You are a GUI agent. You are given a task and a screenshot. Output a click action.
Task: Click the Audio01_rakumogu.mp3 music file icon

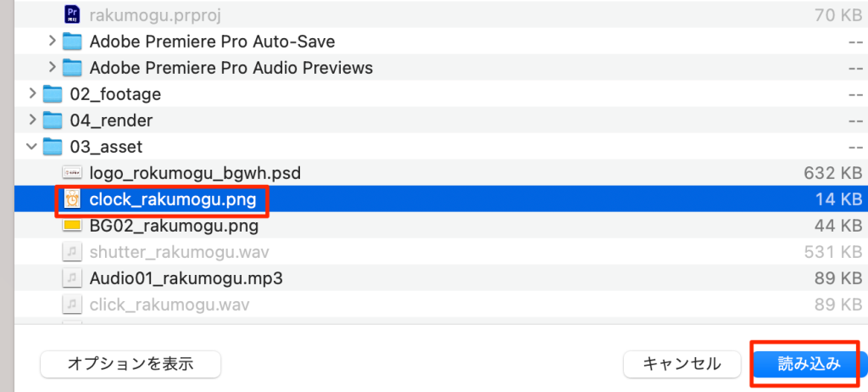click(72, 277)
